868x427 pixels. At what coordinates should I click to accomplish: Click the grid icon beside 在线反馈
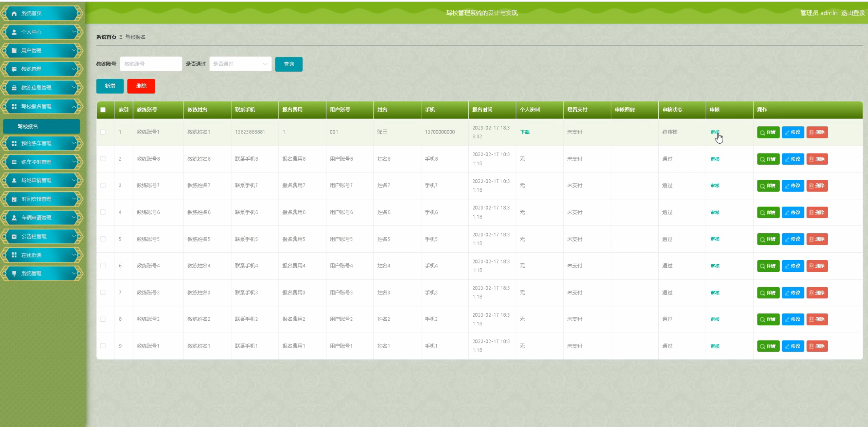pos(14,255)
